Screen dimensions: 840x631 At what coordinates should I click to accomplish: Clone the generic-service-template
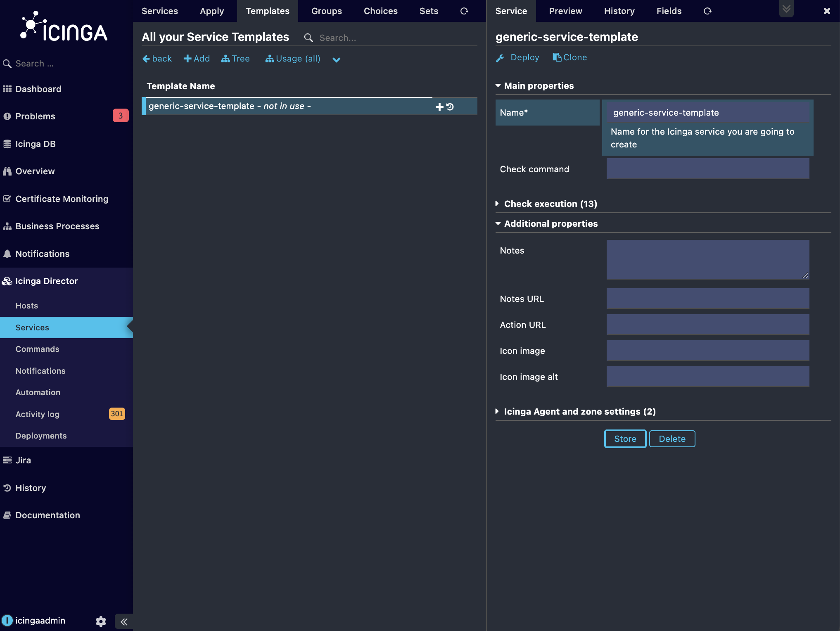[569, 57]
